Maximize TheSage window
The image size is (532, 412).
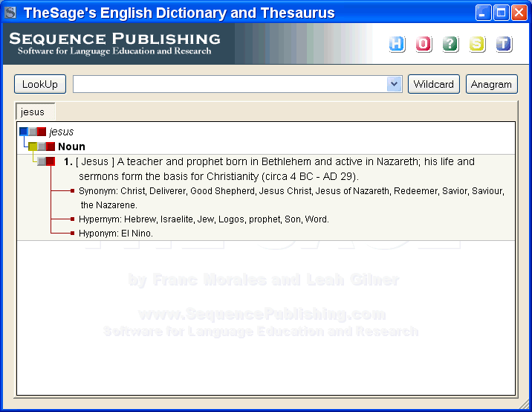pyautogui.click(x=501, y=13)
